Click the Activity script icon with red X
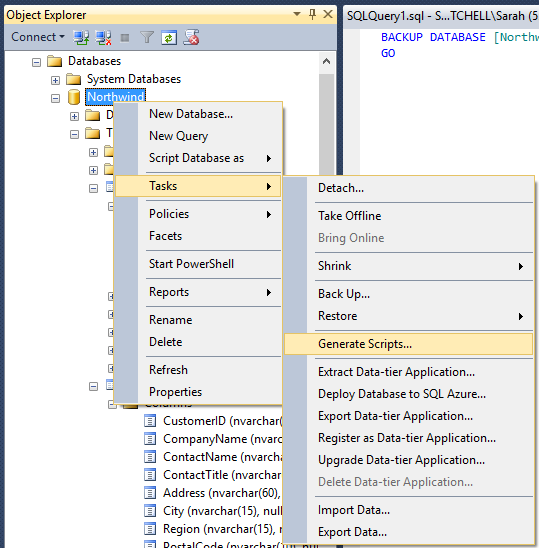 [x=192, y=37]
